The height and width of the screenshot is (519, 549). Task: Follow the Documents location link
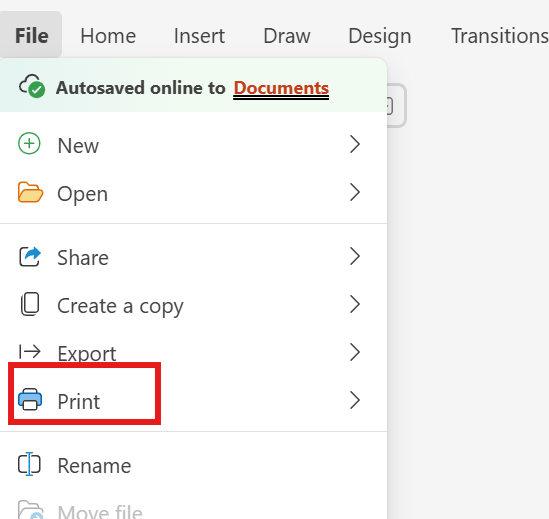click(281, 88)
